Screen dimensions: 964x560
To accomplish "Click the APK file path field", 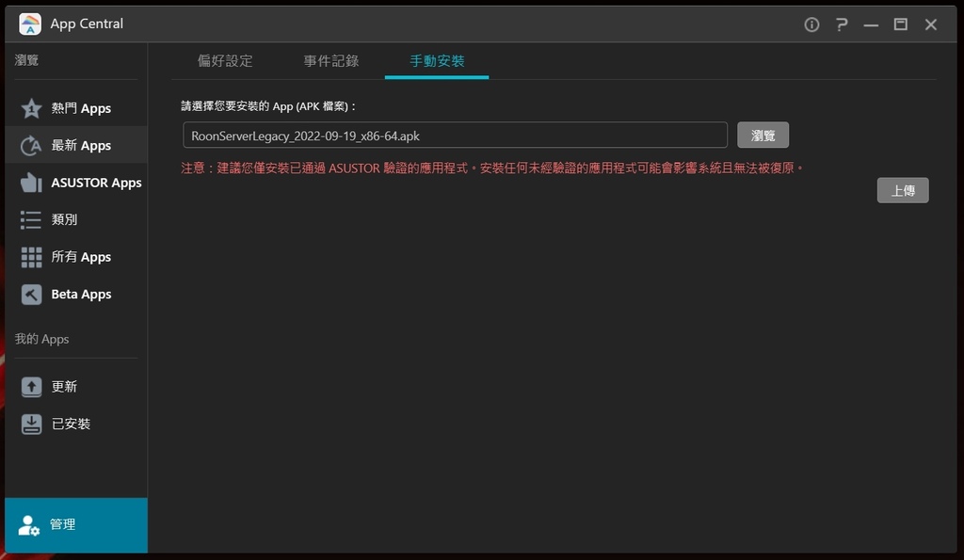I will (x=455, y=136).
